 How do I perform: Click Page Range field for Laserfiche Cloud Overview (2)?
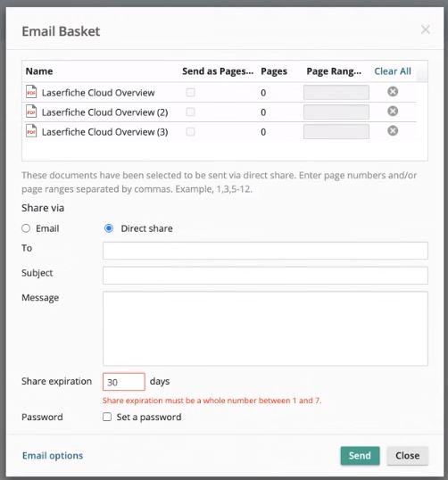point(336,112)
